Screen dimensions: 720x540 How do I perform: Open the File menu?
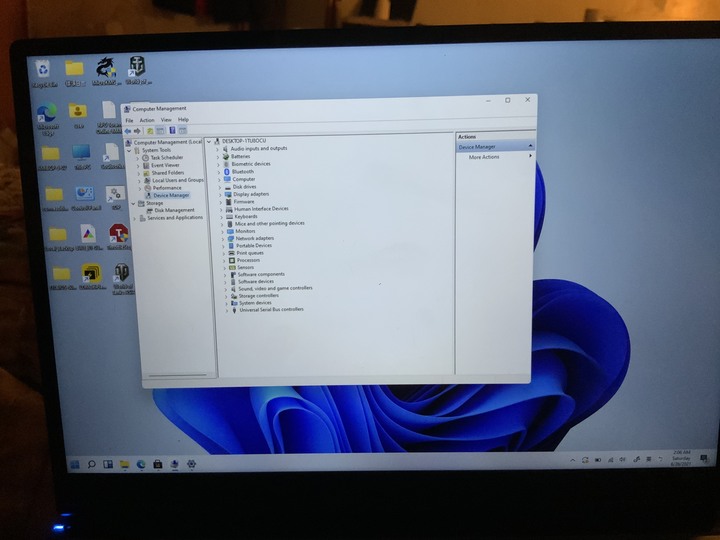pyautogui.click(x=129, y=120)
